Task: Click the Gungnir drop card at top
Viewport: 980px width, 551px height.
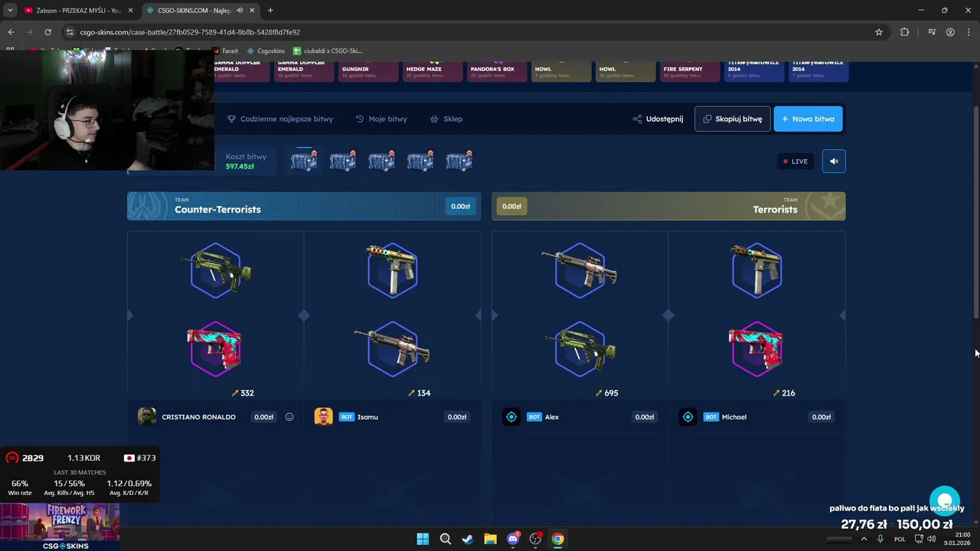Action: point(368,71)
